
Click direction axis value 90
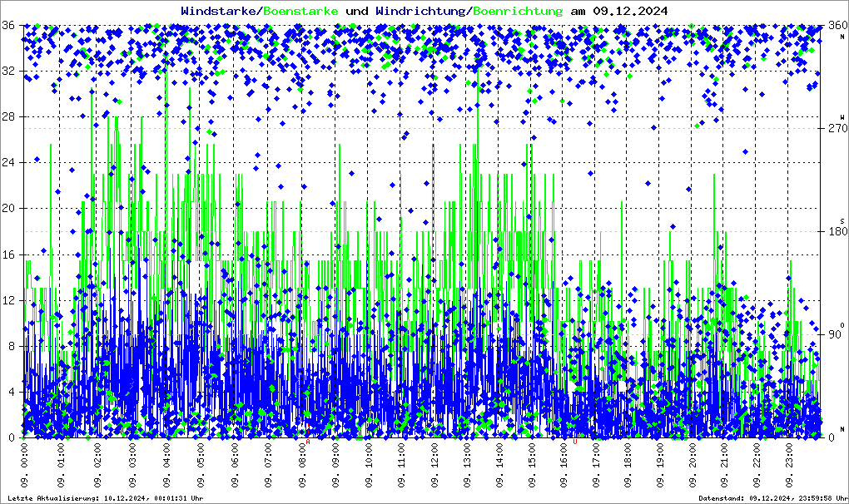click(x=834, y=334)
